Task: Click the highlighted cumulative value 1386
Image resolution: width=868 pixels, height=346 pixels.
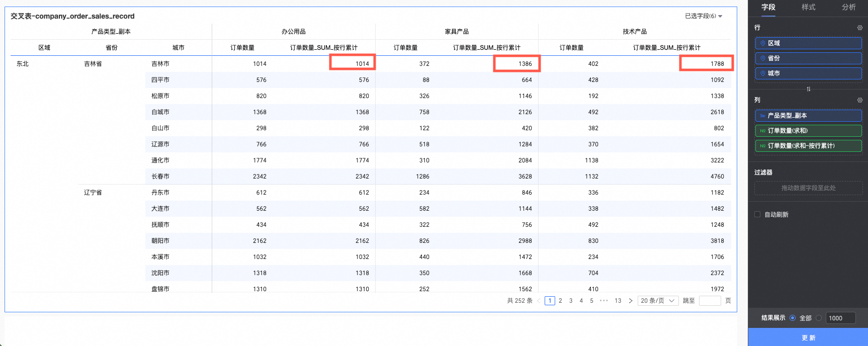Action: (x=525, y=64)
